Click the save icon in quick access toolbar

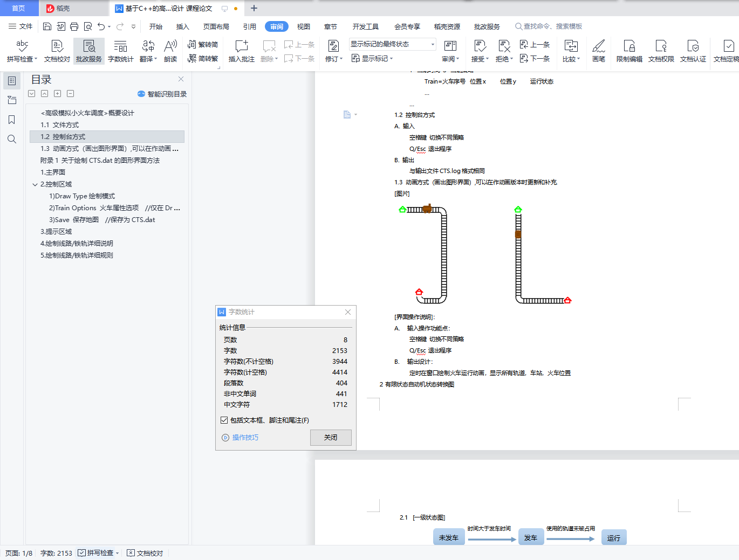point(47,26)
